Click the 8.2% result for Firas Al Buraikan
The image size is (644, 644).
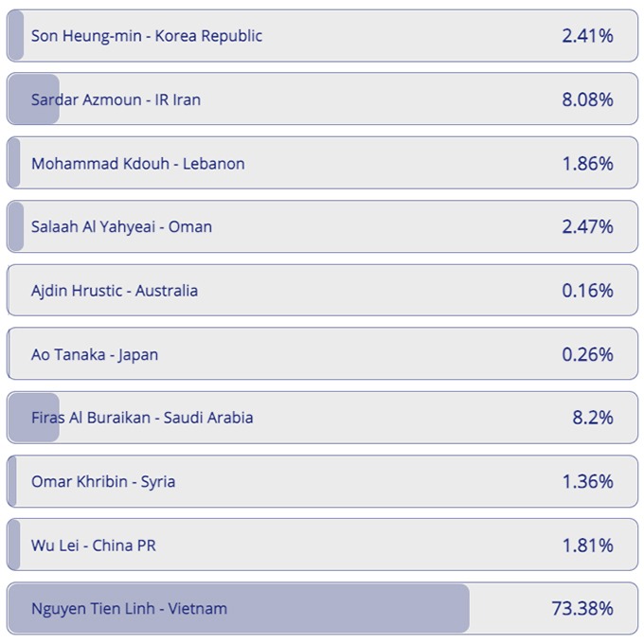click(x=592, y=418)
